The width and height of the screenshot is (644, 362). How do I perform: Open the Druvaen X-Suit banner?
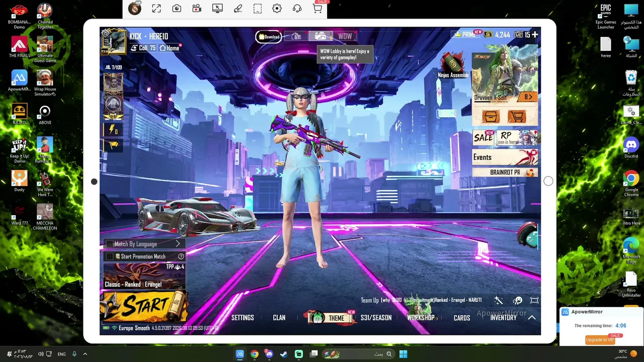tap(505, 75)
